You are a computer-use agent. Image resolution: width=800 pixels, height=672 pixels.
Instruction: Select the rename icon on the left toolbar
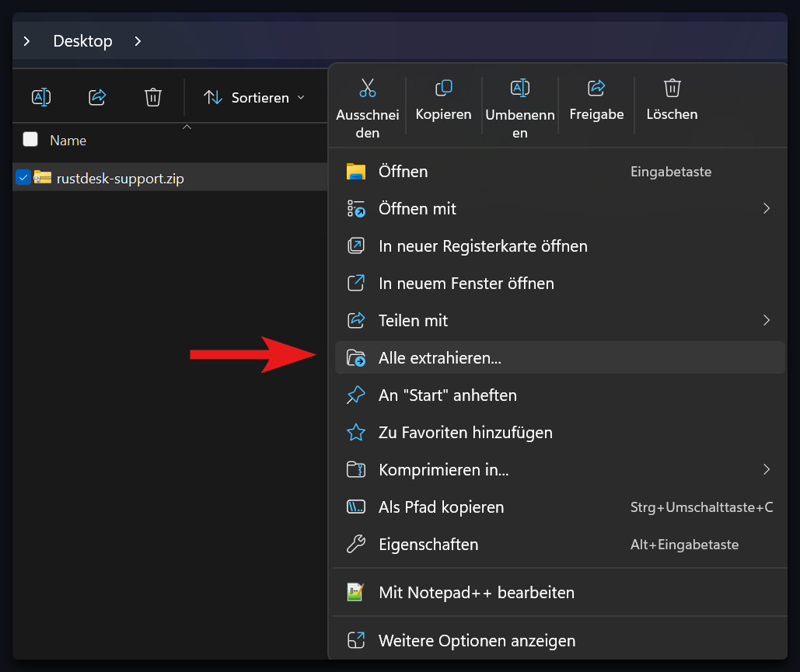tap(41, 97)
